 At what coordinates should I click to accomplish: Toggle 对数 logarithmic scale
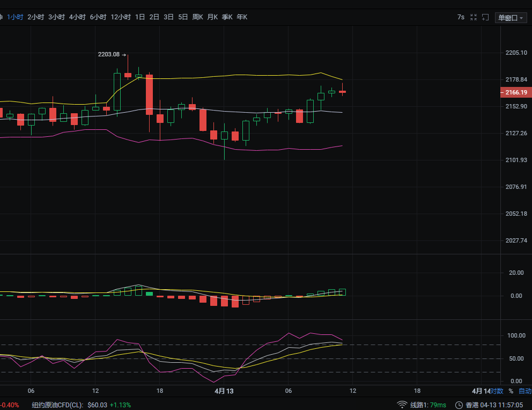[x=497, y=391]
